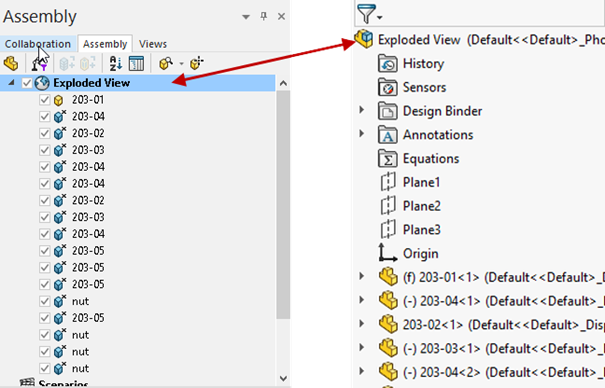Click alphabetical sort A-Z icon
The image size is (605, 388).
coord(116,63)
